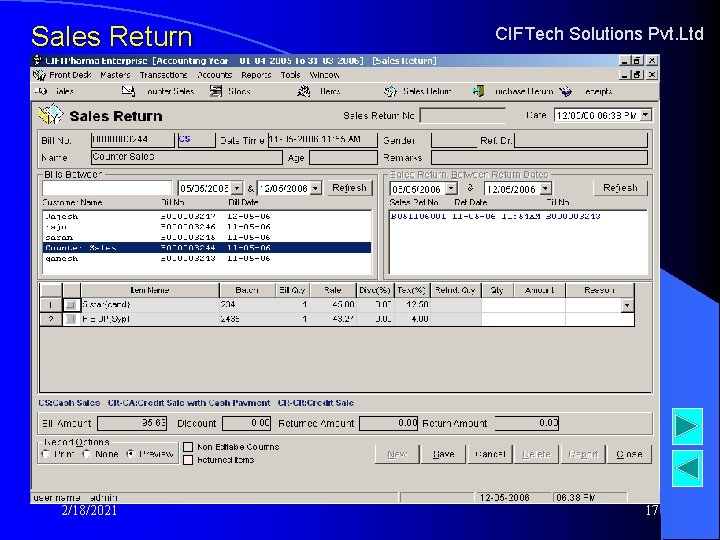This screenshot has width=720, height=540.
Task: Click the Gender input field
Action: pyautogui.click(x=454, y=140)
